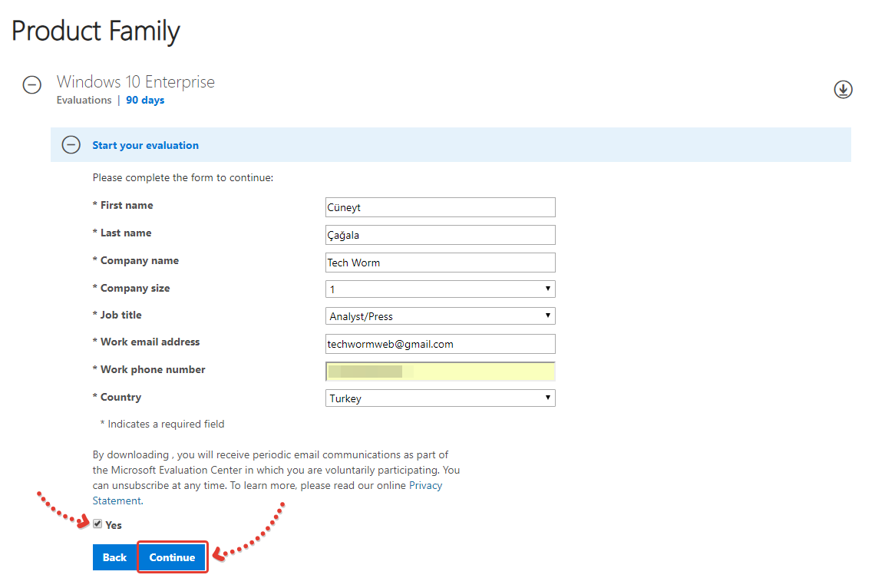Click the Product Family page heading
Viewport: 875px width, 588px height.
pyautogui.click(x=96, y=31)
